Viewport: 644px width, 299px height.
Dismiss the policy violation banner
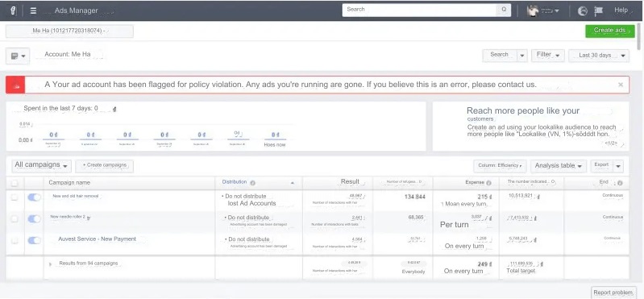click(621, 85)
